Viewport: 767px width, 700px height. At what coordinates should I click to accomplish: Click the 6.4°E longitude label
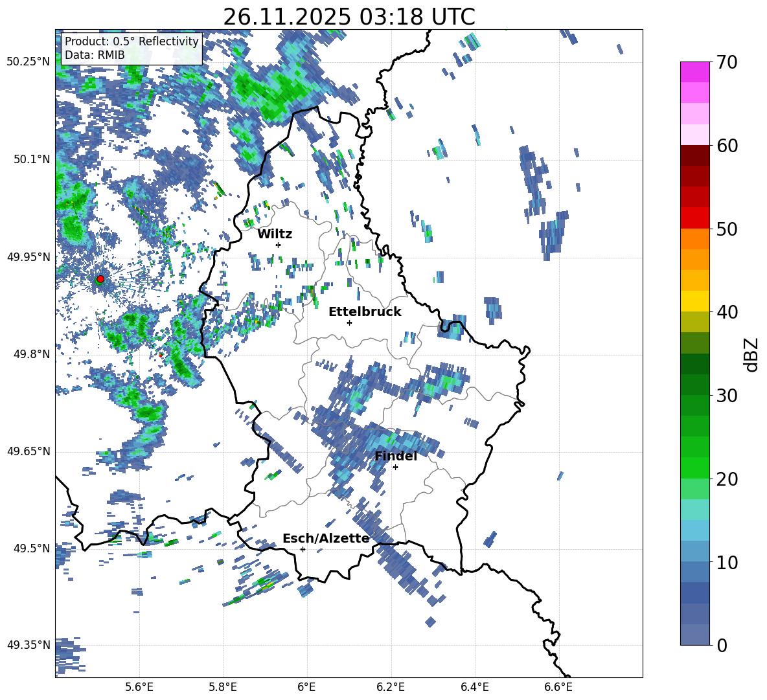click(474, 687)
